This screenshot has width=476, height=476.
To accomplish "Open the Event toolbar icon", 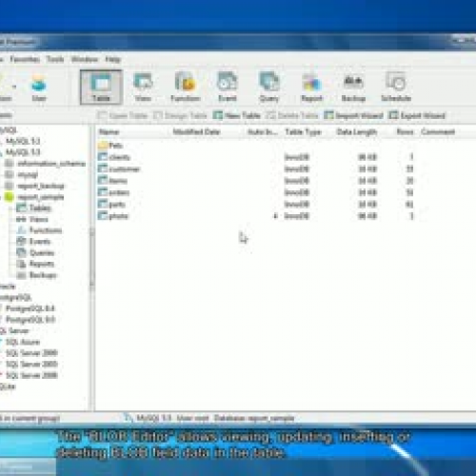I will (228, 88).
